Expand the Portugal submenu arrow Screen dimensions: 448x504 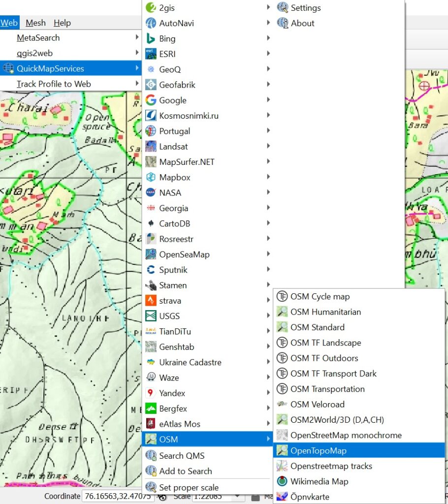coord(268,130)
